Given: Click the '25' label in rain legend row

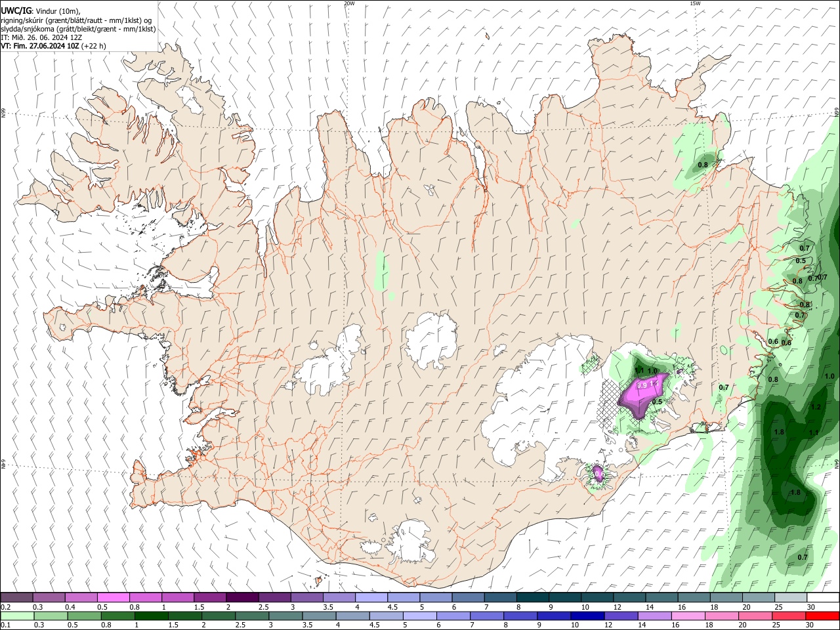Looking at the screenshot, I should pyautogui.click(x=776, y=625).
